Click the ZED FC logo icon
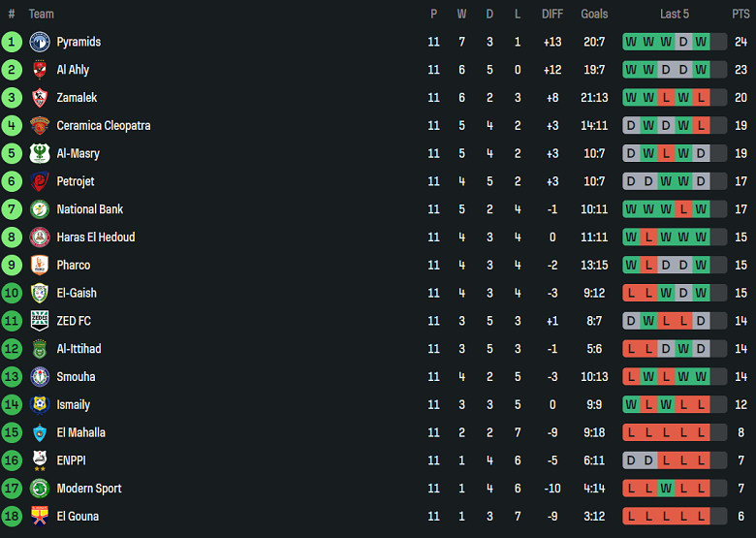 [x=40, y=321]
